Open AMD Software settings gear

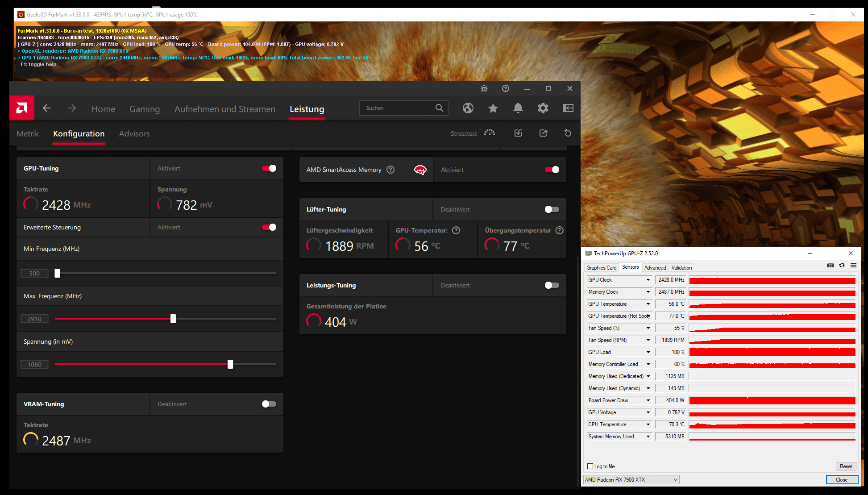[x=543, y=108]
